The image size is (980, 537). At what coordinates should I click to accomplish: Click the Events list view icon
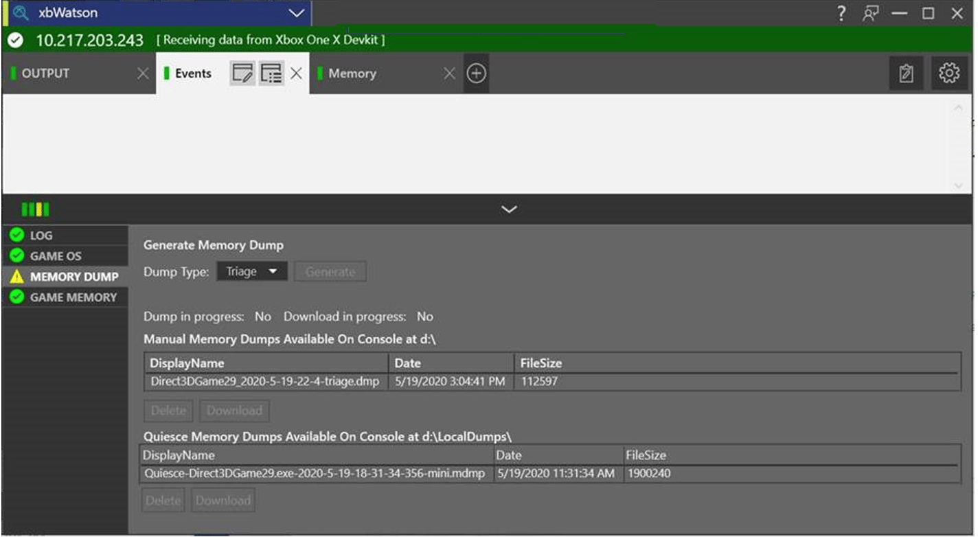272,73
